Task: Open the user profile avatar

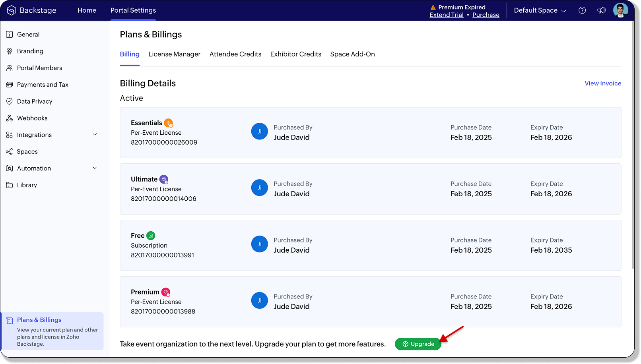Action: [x=620, y=10]
